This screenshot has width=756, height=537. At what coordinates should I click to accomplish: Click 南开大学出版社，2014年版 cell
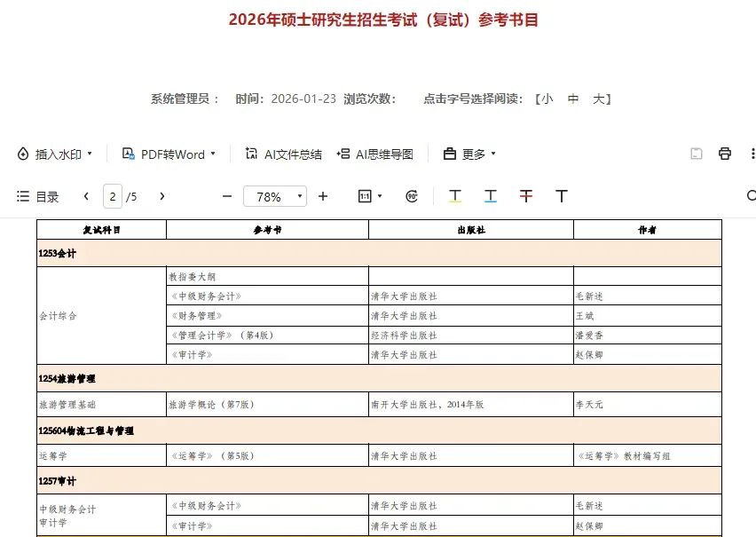point(471,405)
